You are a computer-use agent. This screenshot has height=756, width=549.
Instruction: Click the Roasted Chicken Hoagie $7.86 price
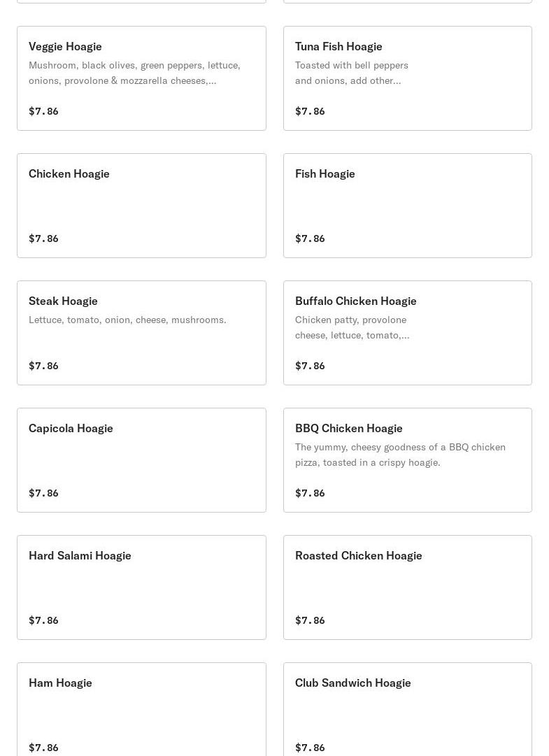[x=310, y=620]
